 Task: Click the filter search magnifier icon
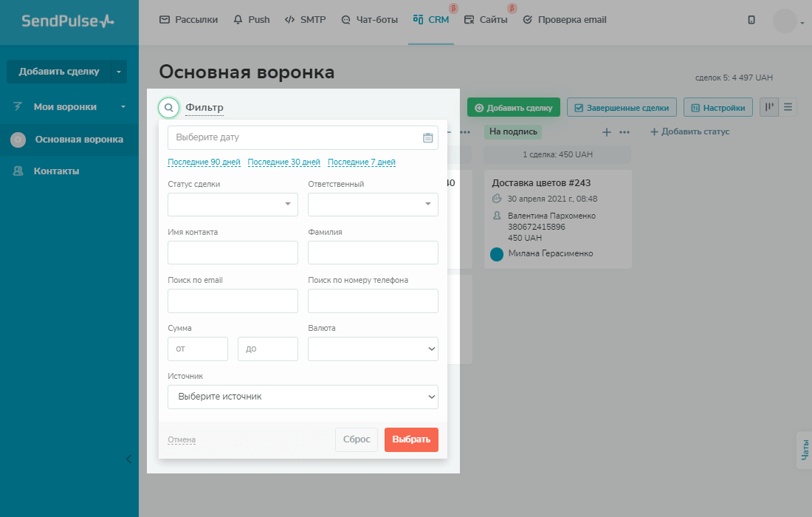(168, 108)
